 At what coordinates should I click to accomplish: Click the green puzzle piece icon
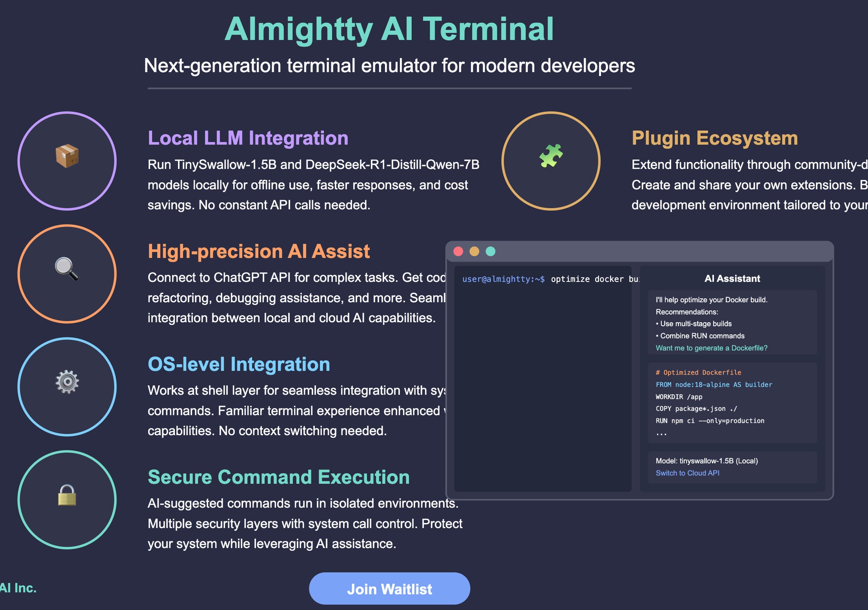(551, 156)
